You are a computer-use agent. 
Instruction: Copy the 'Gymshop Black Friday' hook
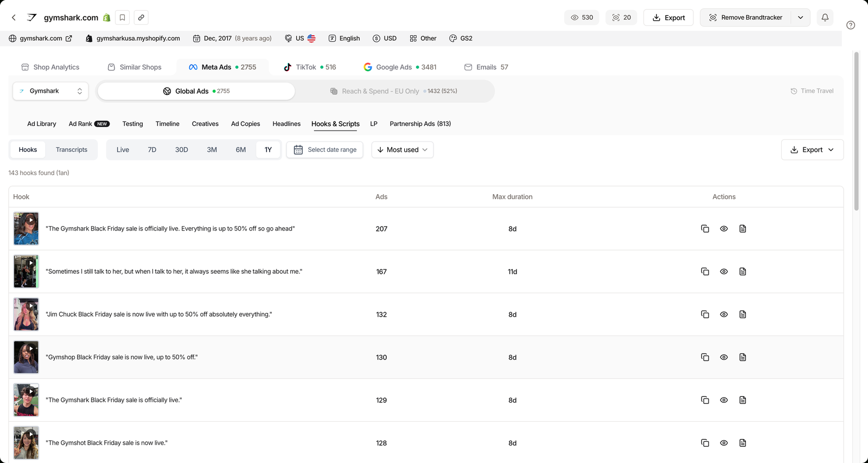tap(705, 357)
